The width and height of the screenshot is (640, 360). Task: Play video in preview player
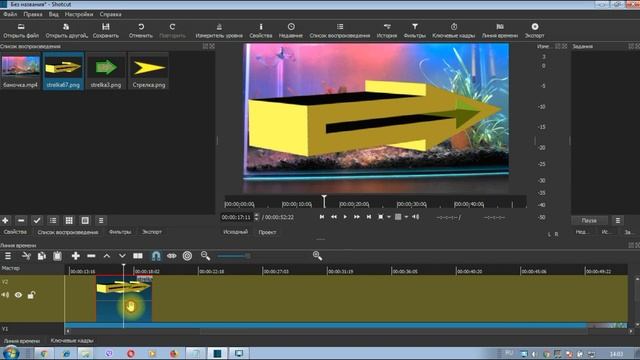click(x=345, y=217)
